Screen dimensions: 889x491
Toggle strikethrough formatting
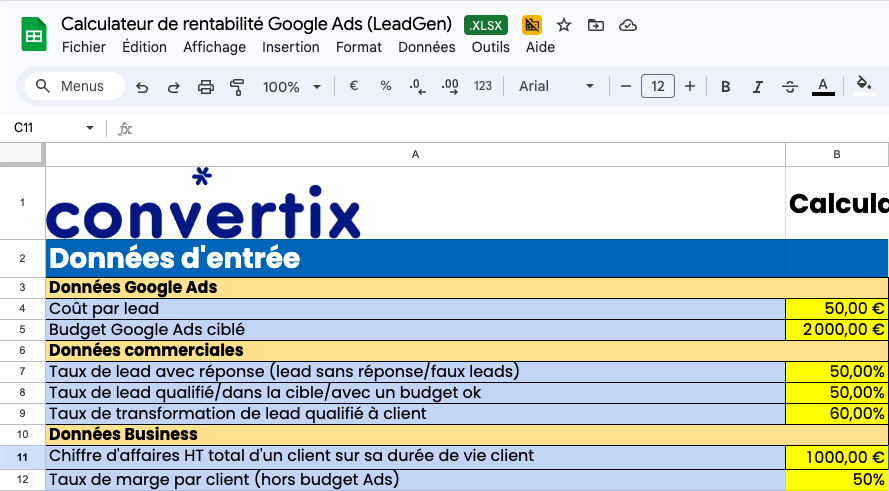(790, 87)
